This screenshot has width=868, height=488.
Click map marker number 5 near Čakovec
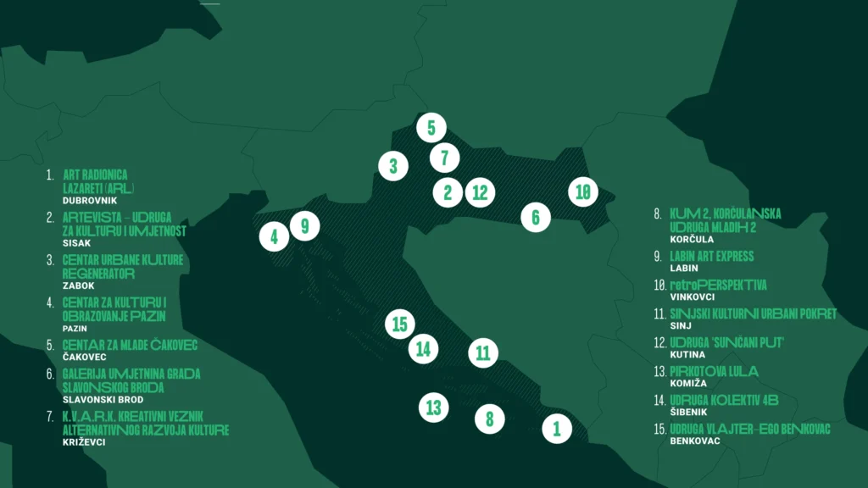click(431, 129)
